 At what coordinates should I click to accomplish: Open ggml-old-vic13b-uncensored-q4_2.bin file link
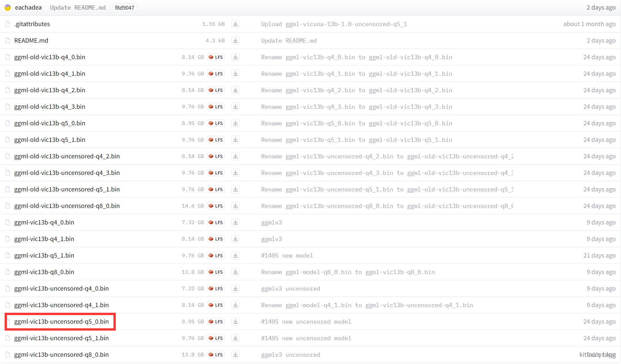pos(67,156)
